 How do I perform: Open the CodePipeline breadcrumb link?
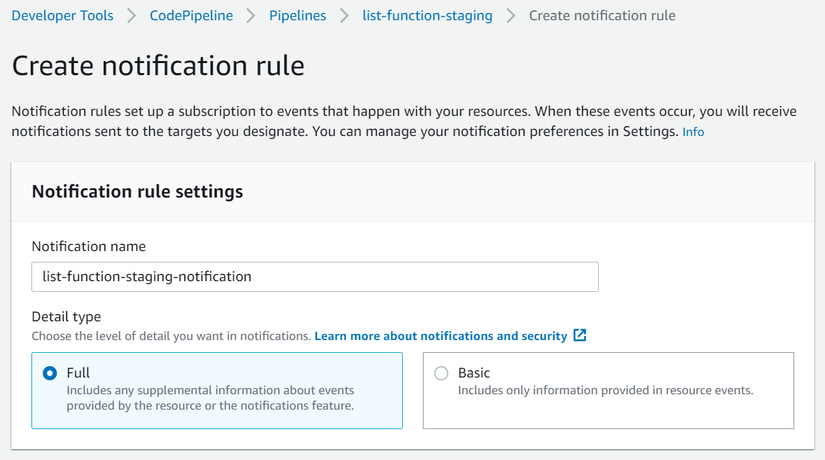click(x=191, y=16)
